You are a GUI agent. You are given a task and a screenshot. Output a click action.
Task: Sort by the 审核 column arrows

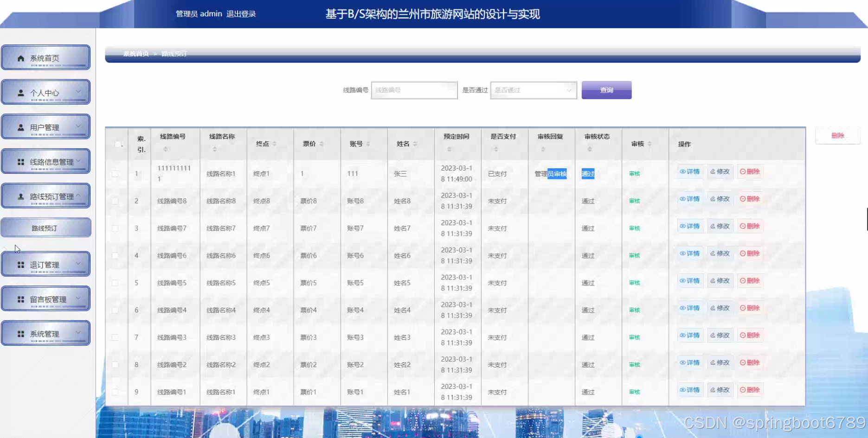[x=649, y=144]
